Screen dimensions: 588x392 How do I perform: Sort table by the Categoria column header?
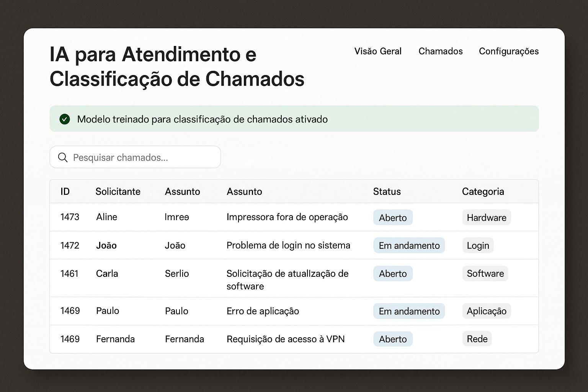(483, 191)
